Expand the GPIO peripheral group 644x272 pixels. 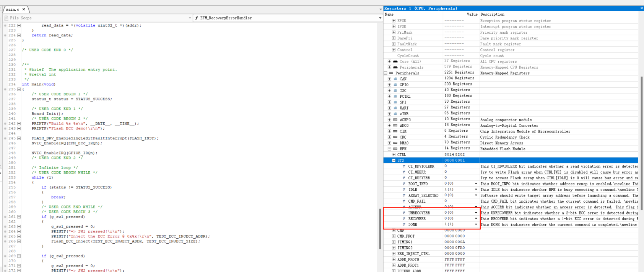point(389,85)
